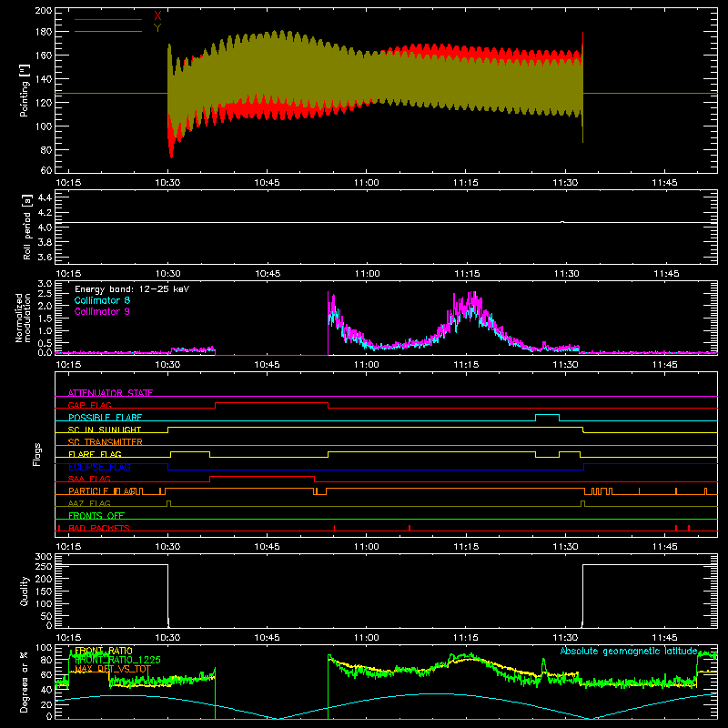This screenshot has height=728, width=728.
Task: Click "Absolute geomagnetic latitude" label
Action: pyautogui.click(x=629, y=651)
